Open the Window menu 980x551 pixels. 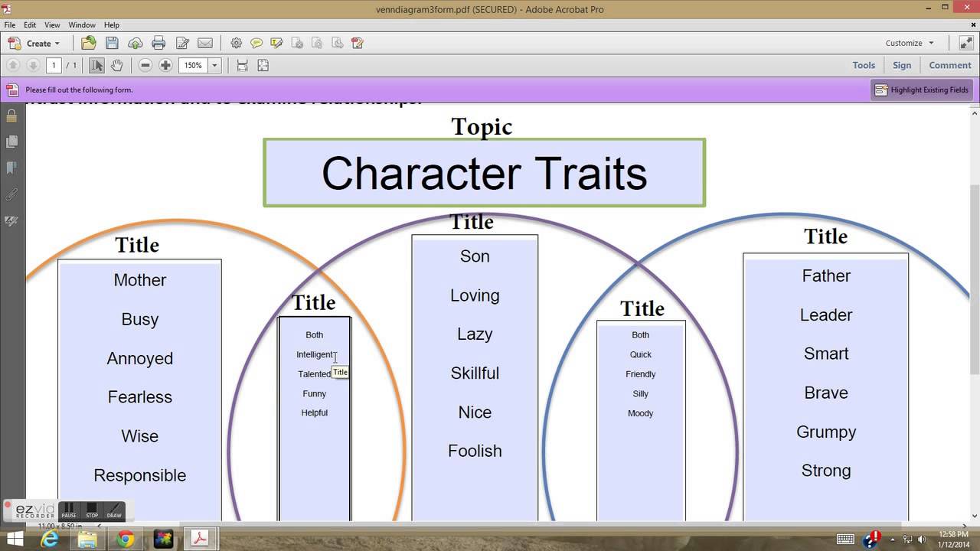(82, 25)
